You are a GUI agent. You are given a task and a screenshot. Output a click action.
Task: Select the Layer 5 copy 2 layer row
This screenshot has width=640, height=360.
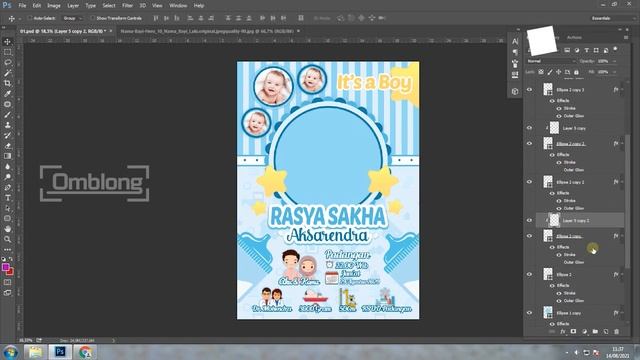click(579, 220)
